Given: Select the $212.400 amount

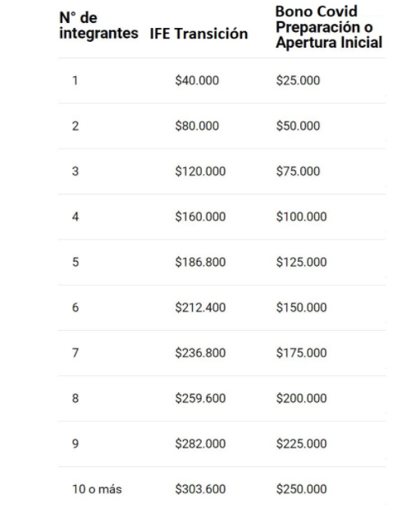Looking at the screenshot, I should [x=200, y=308].
